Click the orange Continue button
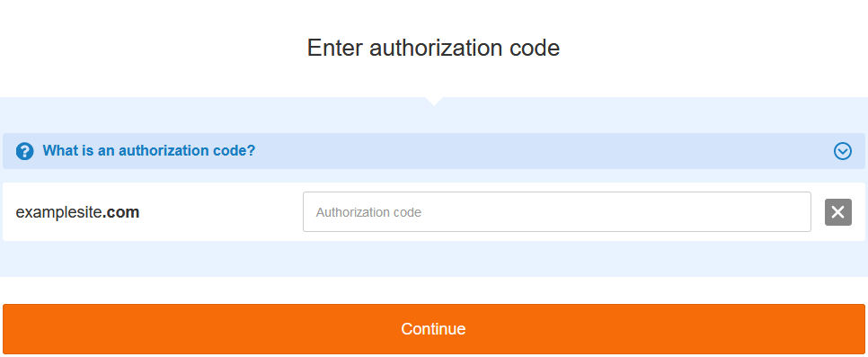Viewport: 868px width, 357px height. (433, 329)
